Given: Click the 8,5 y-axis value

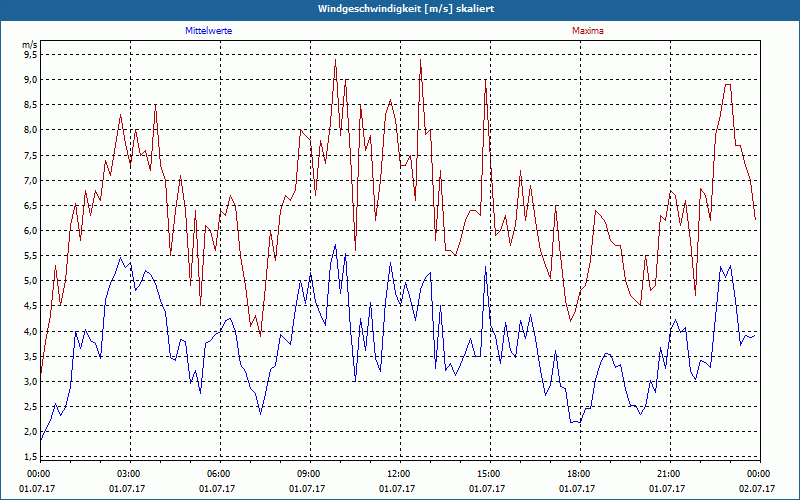Looking at the screenshot, I should pyautogui.click(x=30, y=105).
